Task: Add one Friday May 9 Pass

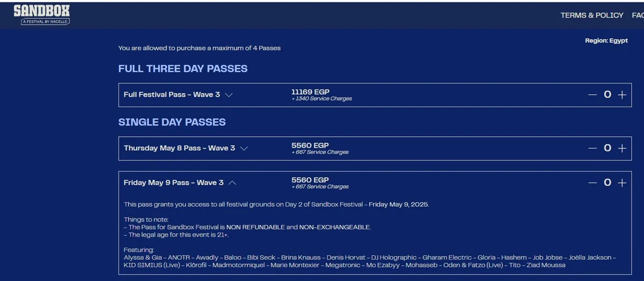Action: click(622, 183)
